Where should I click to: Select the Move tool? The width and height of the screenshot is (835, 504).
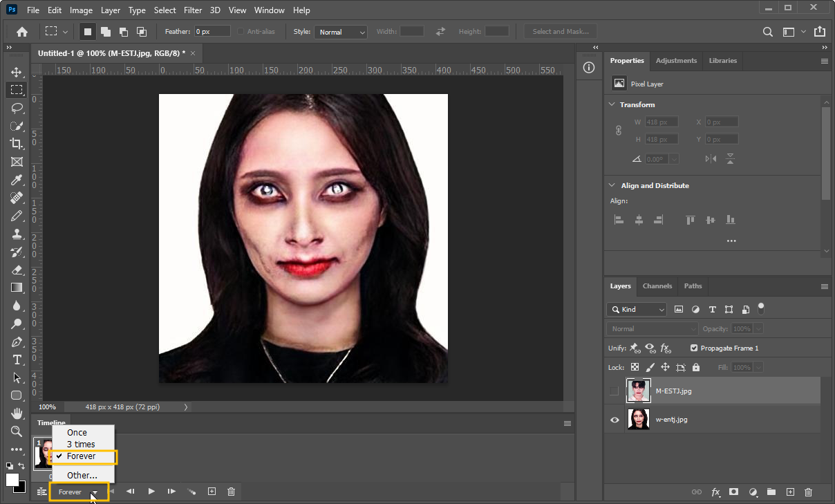(x=17, y=72)
